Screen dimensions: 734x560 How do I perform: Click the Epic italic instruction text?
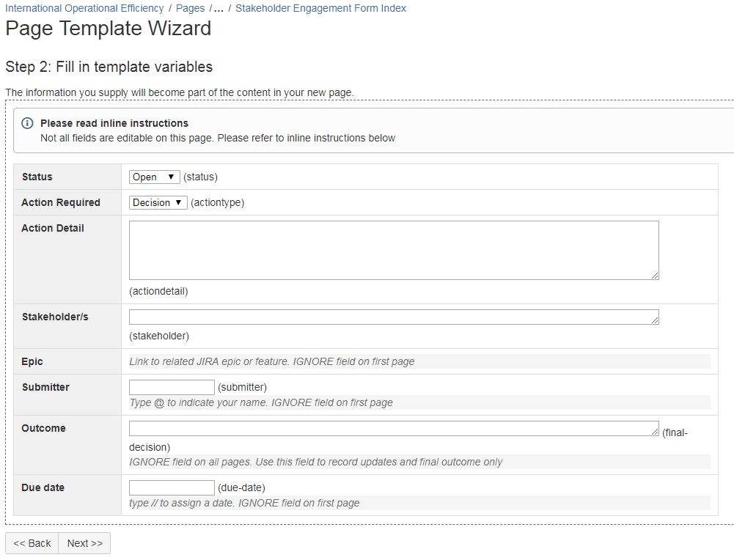point(272,361)
